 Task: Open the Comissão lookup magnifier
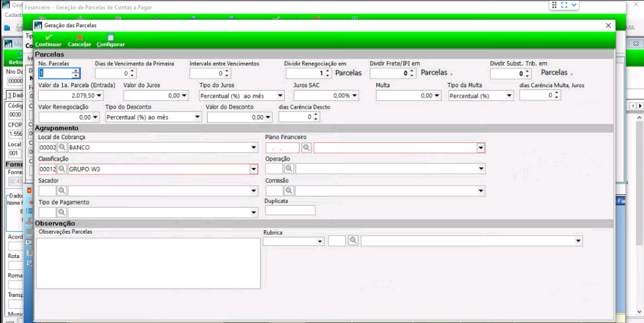[x=289, y=191]
